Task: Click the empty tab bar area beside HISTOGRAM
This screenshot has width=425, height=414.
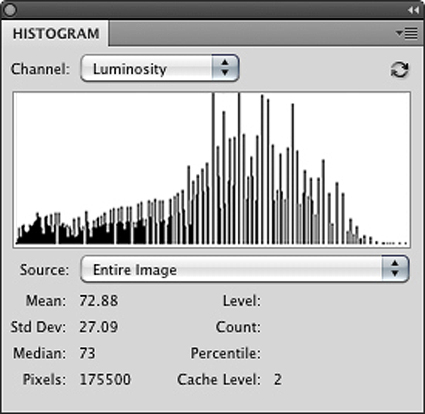Action: 250,34
